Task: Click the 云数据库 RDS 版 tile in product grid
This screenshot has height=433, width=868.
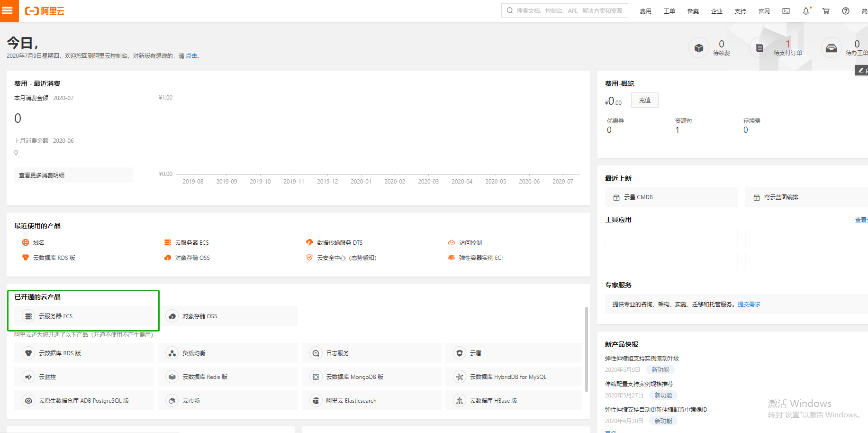Action: coord(84,353)
